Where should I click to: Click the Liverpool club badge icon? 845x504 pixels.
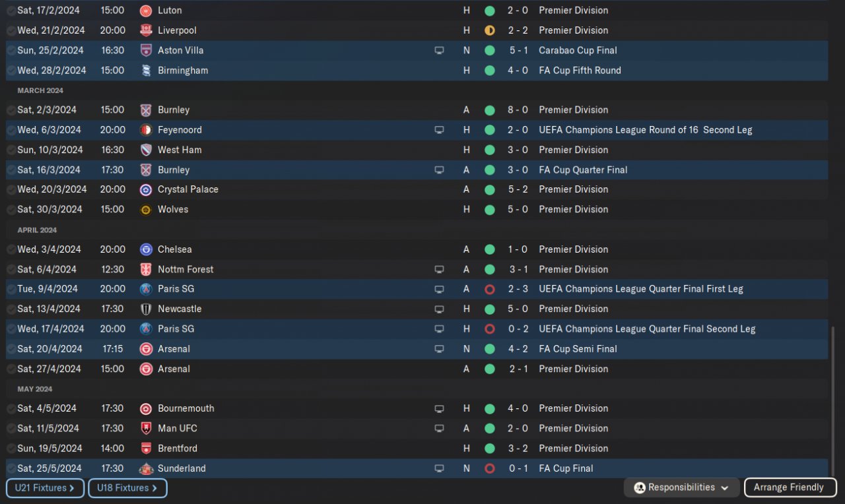pos(146,30)
